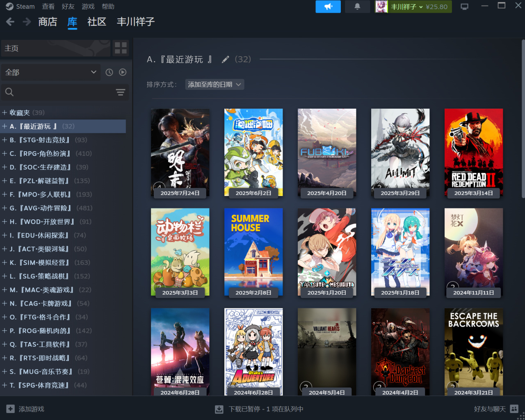The height and width of the screenshot is (420, 525).
Task: Open the Valiant Hearts game cover
Action: point(327,352)
